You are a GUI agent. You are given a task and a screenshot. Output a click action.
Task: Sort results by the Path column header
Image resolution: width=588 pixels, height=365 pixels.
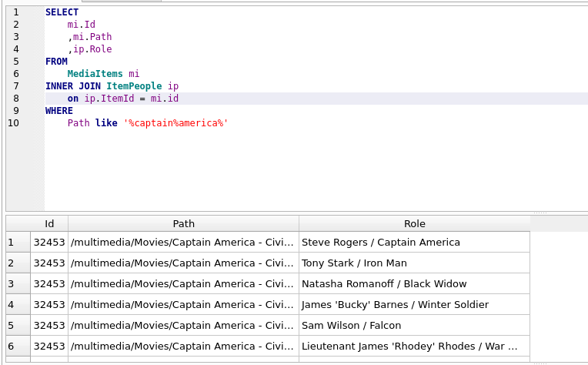[183, 224]
